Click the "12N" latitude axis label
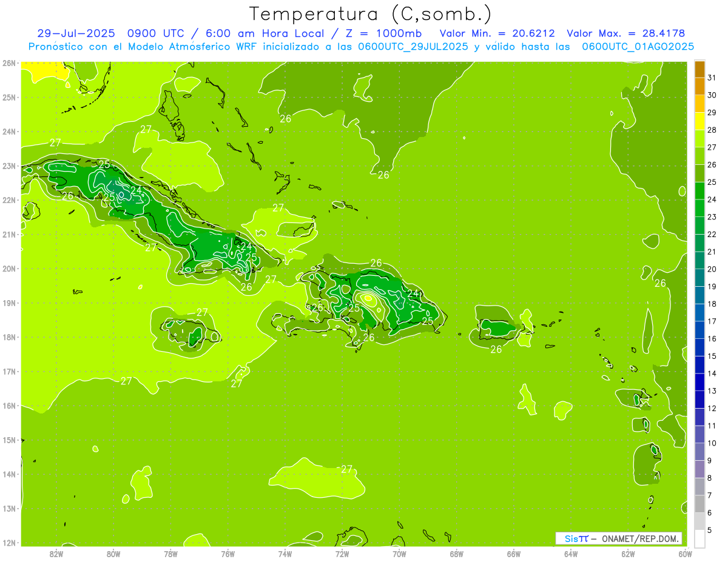728x562 pixels. 8,543
